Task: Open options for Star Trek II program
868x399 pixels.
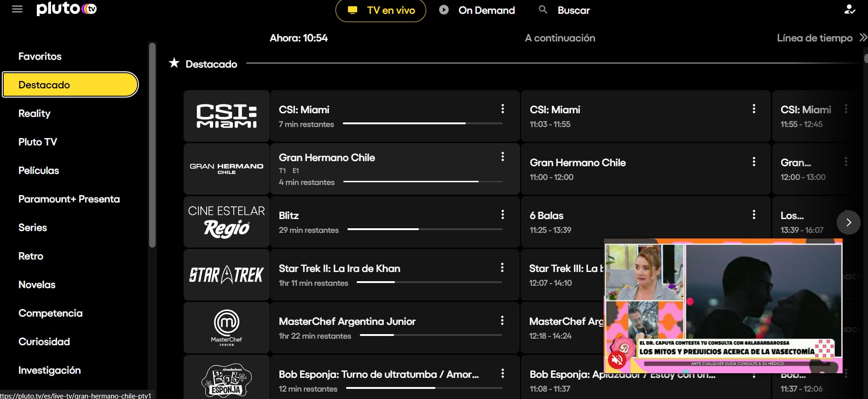Action: 503,267
